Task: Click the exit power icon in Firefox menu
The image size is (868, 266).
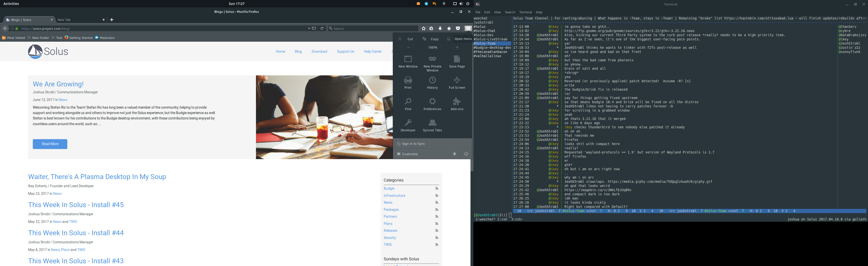Action: (466, 154)
